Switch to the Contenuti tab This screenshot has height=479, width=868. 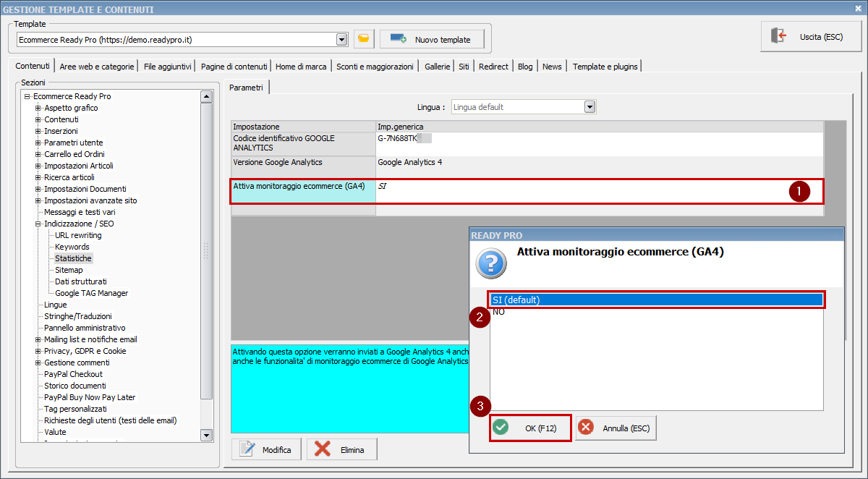tap(33, 66)
